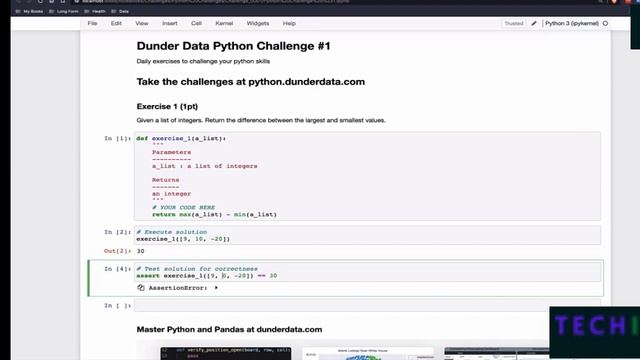Click the 'In [2]:' cell prompt
The width and height of the screenshot is (640, 360).
coord(118,232)
